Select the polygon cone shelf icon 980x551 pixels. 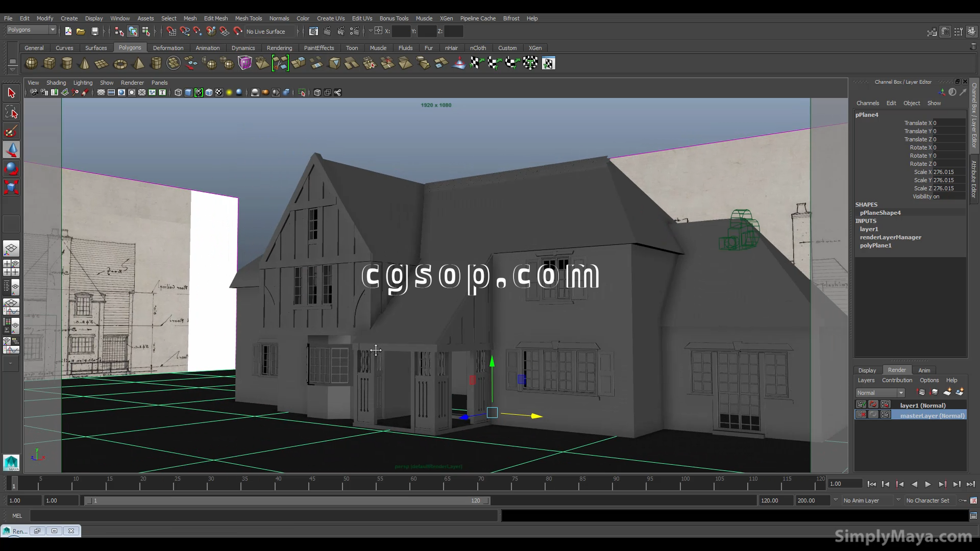point(85,63)
